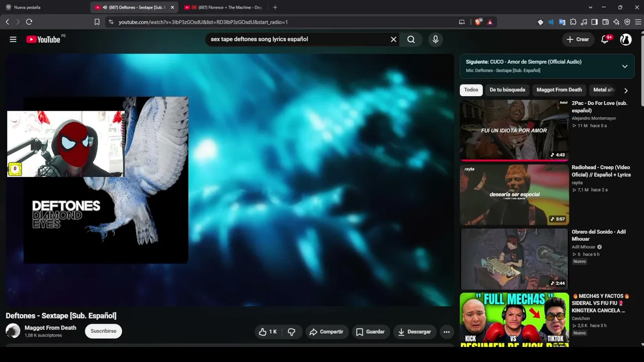Select the Metal alternativo filter chip

coord(603,90)
